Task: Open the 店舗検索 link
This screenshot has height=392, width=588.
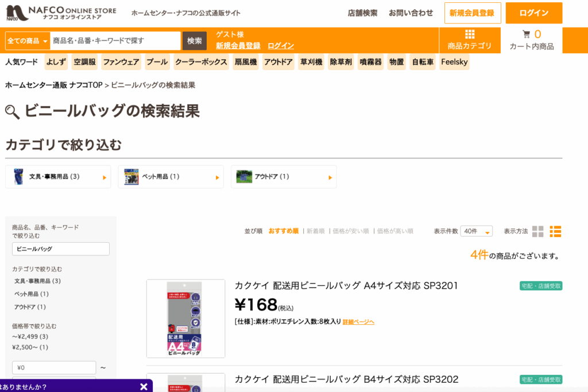Action: [x=362, y=13]
